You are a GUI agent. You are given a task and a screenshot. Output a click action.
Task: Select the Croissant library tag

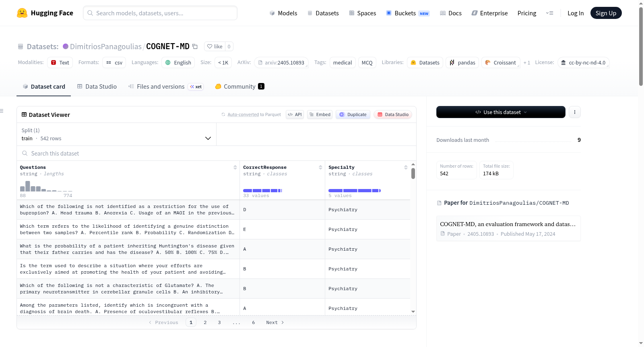point(501,62)
